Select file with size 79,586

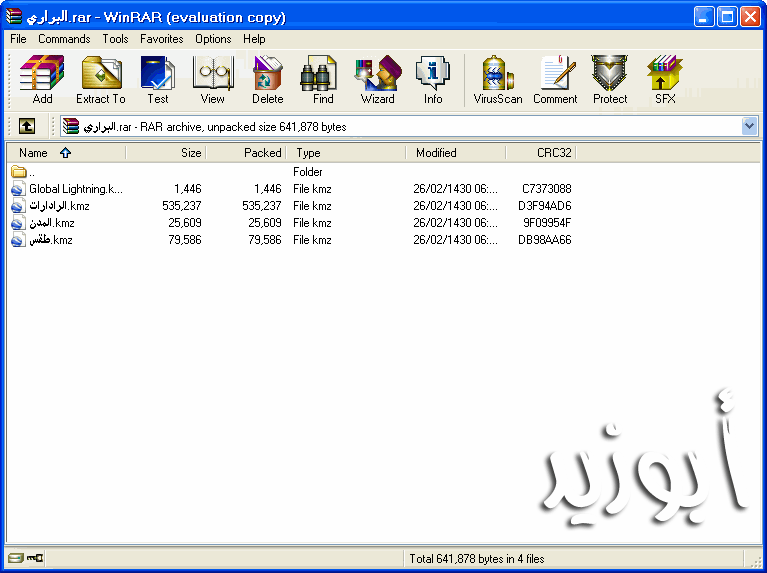pyautogui.click(x=185, y=240)
